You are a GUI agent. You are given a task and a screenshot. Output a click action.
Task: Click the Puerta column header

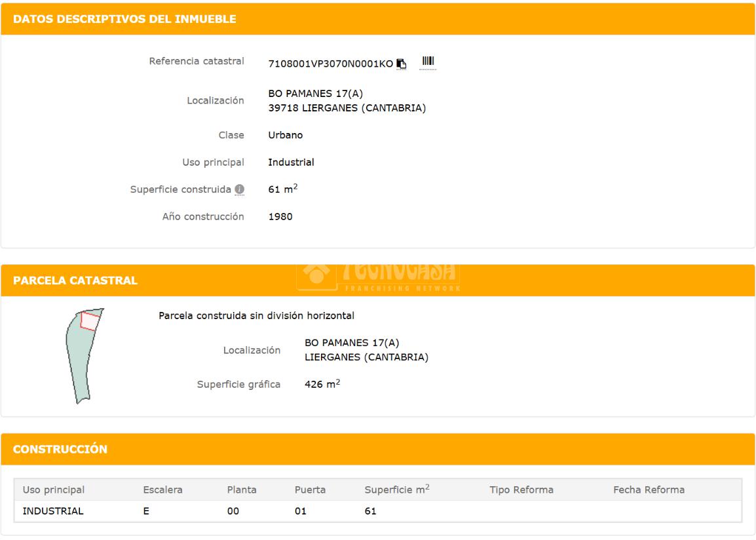pos(310,490)
